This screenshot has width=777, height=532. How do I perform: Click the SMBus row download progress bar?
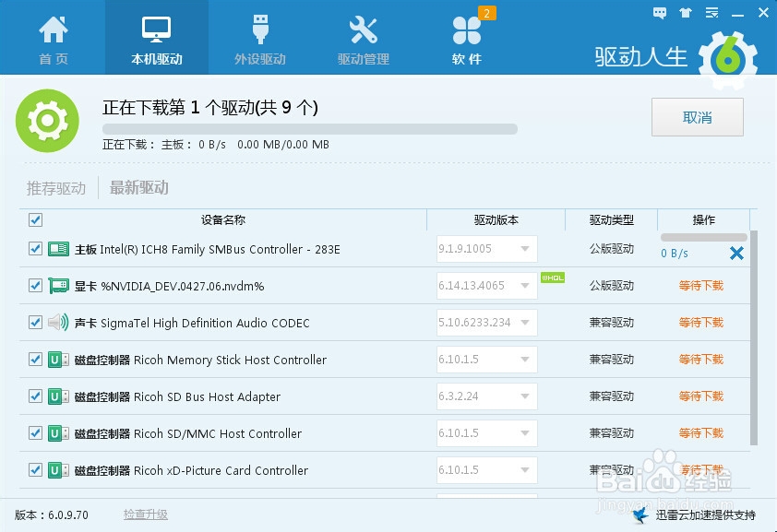(x=704, y=238)
